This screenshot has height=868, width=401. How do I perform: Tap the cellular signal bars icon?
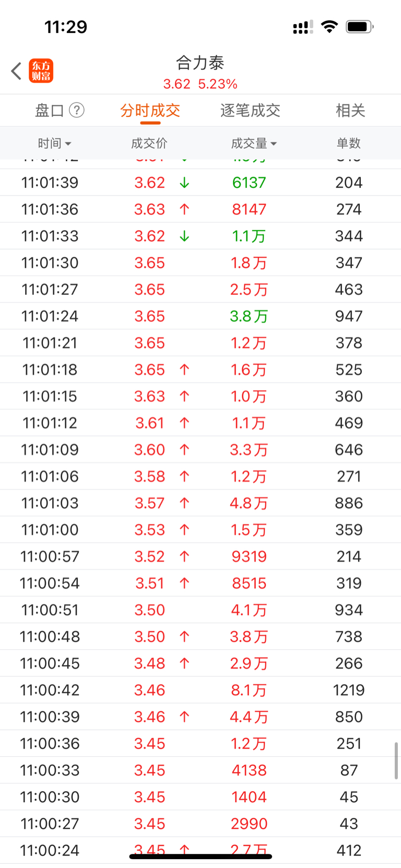tap(303, 27)
